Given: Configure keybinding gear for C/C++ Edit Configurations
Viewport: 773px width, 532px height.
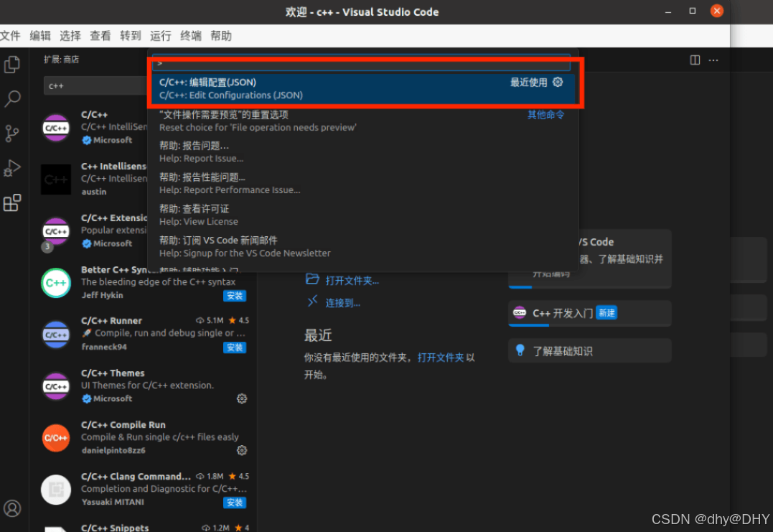Looking at the screenshot, I should tap(558, 82).
